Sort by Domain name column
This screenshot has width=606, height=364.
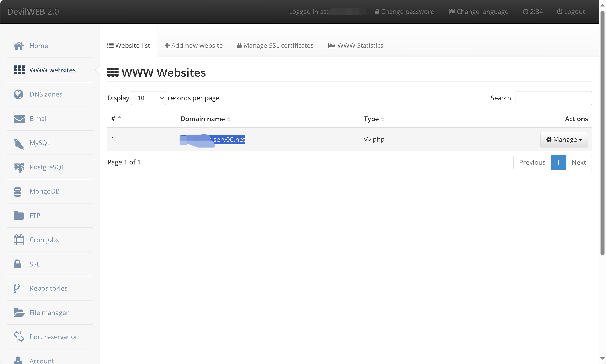[205, 119]
